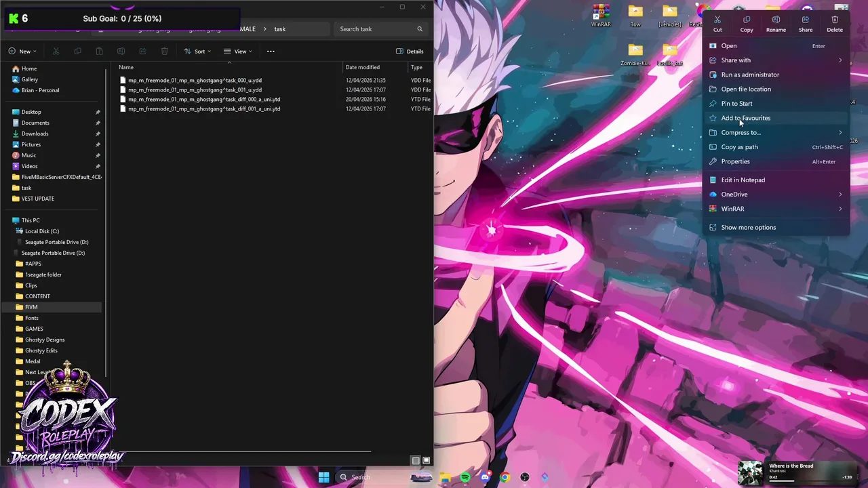Open Spotify from the taskbar
The image size is (868, 488).
click(465, 477)
